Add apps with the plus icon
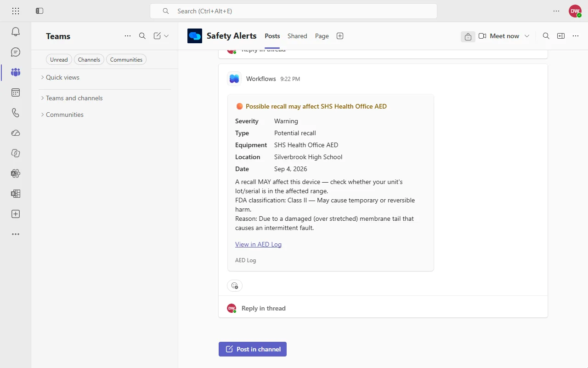The height and width of the screenshot is (368, 588). click(16, 214)
